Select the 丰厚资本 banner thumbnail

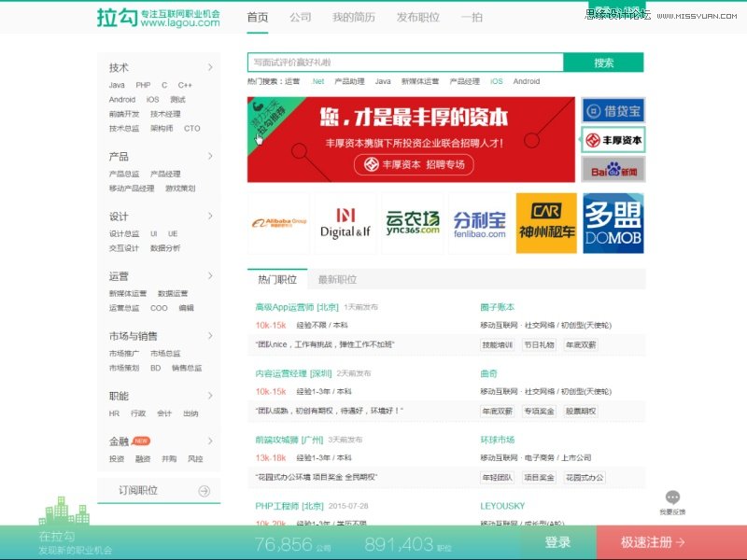[613, 140]
